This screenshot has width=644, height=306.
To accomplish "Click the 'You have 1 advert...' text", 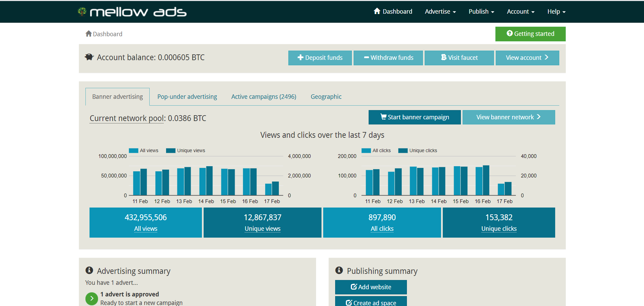I will click(x=111, y=282).
